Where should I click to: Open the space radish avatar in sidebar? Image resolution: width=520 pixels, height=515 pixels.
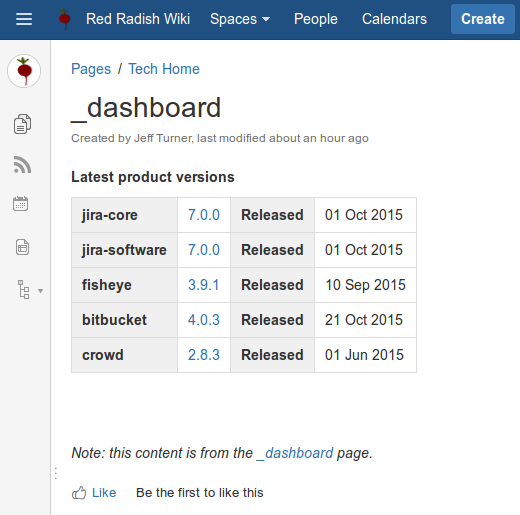point(24,71)
